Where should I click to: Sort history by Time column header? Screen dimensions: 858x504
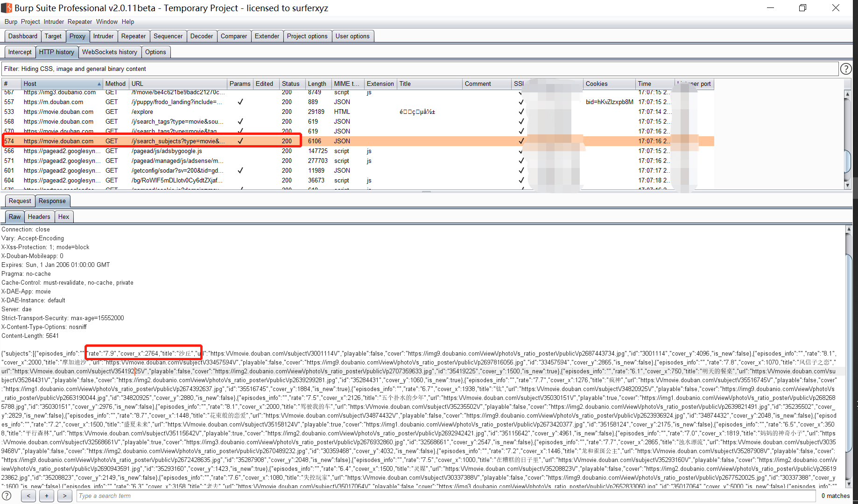(x=655, y=84)
